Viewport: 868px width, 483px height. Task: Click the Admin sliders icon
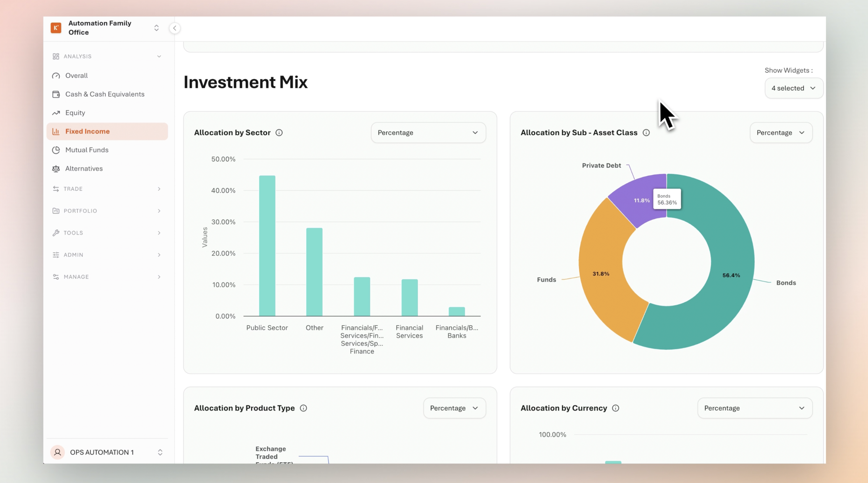[56, 255]
